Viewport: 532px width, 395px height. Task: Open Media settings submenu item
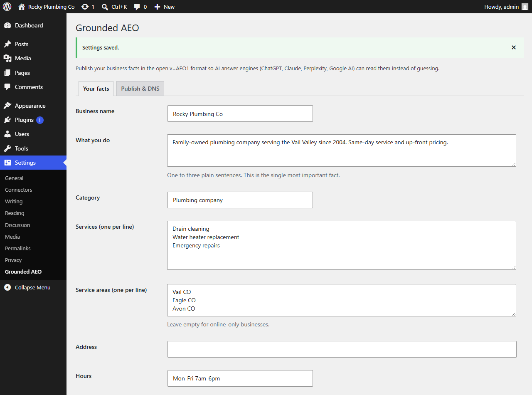coord(12,237)
